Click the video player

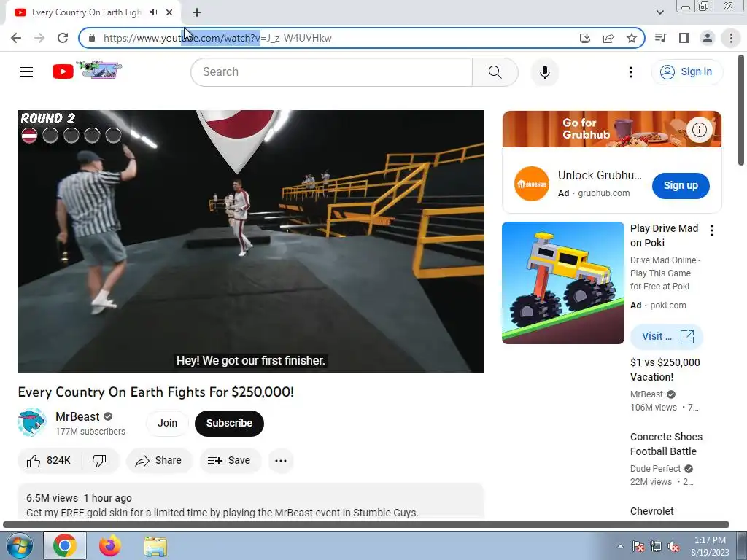pos(251,241)
